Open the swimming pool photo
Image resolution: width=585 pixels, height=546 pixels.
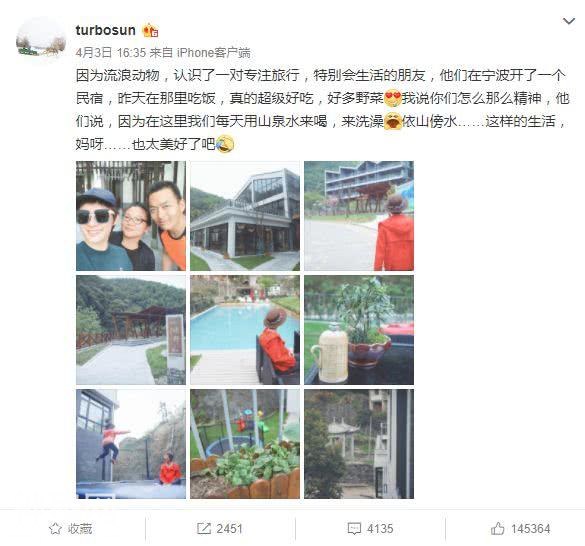pyautogui.click(x=245, y=330)
